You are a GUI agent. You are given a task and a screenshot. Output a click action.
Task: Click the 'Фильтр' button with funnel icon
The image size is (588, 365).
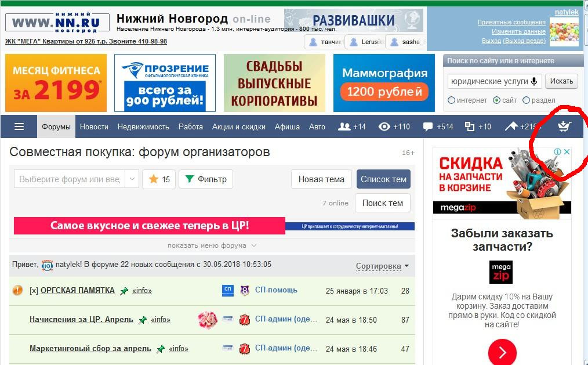(206, 179)
